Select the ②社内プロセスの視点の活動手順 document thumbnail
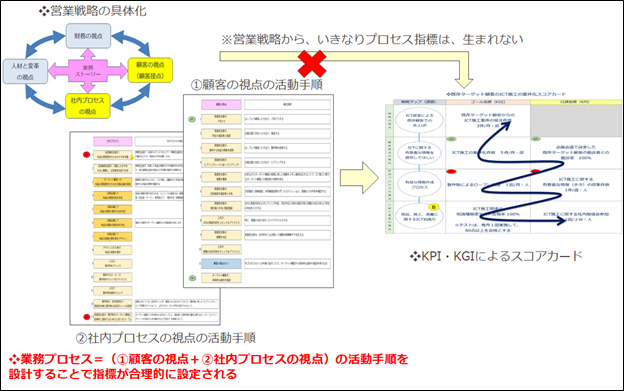Viewport: 624px width, 391px height. [145, 228]
